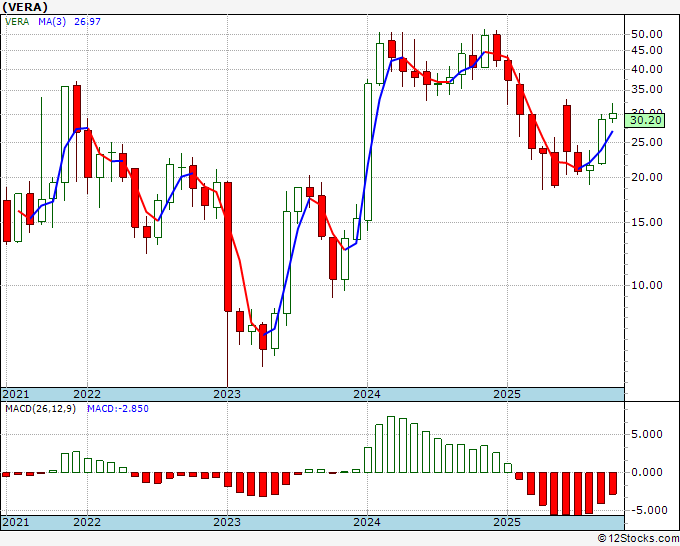Click the 26.97 moving average value
The image size is (680, 546).
tap(88, 22)
